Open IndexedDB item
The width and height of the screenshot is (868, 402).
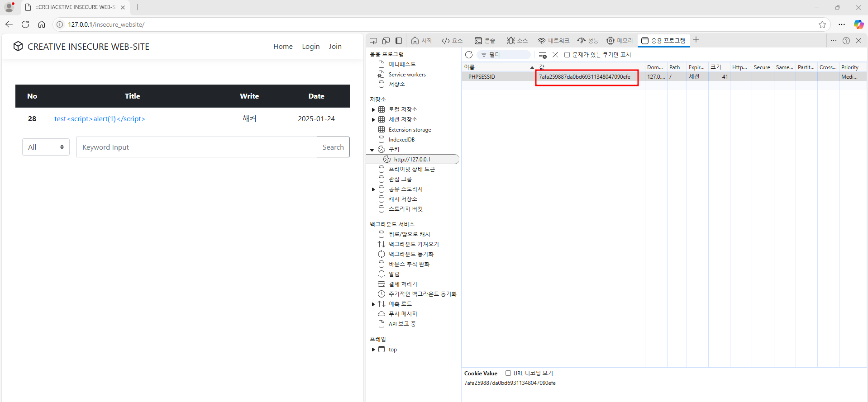[401, 139]
